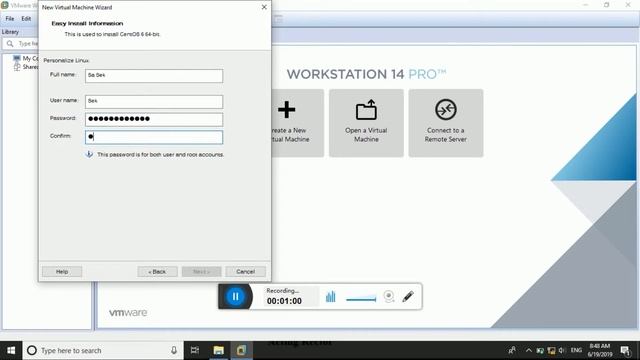640x360 pixels.
Task: Click the ENG language indicator
Action: (x=576, y=350)
